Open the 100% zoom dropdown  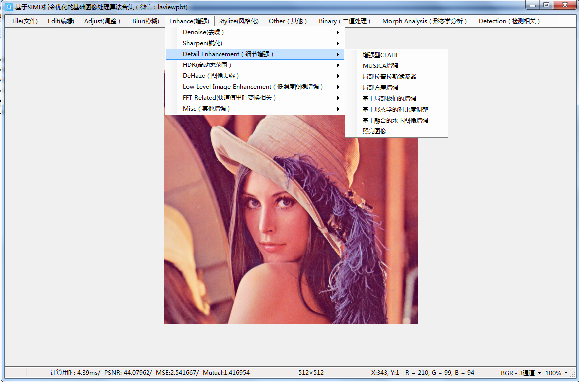coord(557,373)
